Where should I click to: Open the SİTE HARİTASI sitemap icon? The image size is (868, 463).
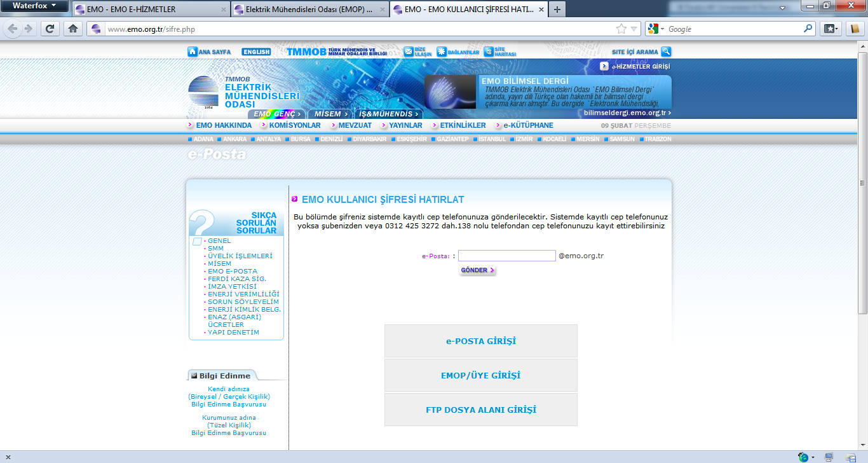point(489,52)
